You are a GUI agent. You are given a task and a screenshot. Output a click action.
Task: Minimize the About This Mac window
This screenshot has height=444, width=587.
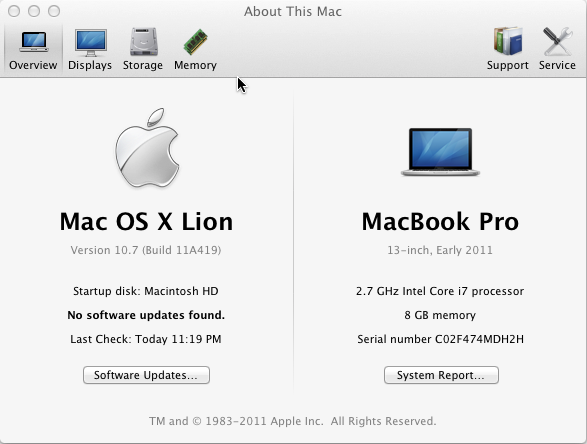pyautogui.click(x=34, y=11)
